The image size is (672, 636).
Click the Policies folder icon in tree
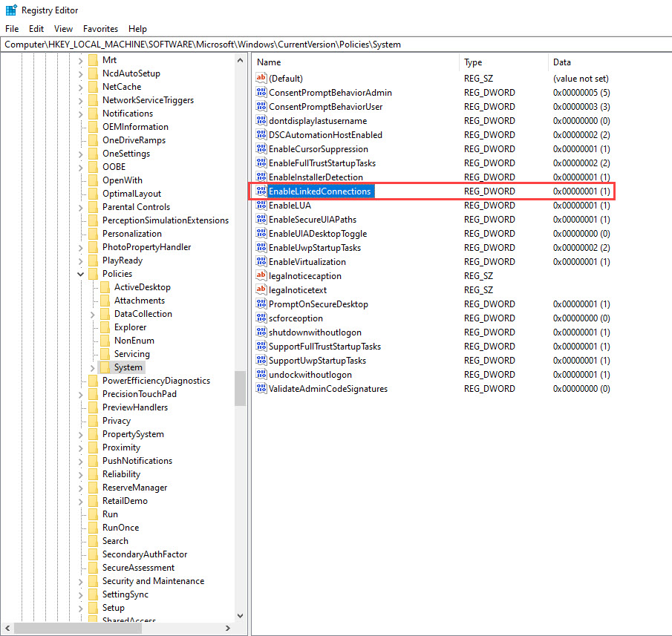click(93, 274)
